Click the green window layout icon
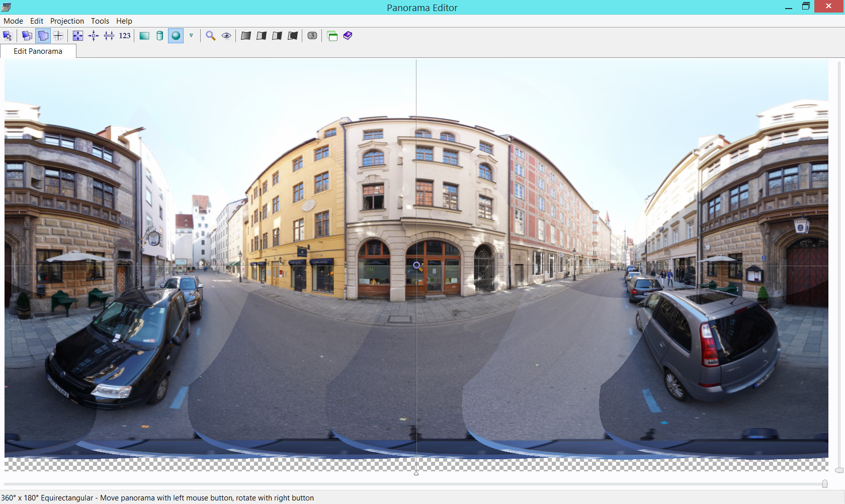Image resolution: width=845 pixels, height=504 pixels. tap(332, 36)
